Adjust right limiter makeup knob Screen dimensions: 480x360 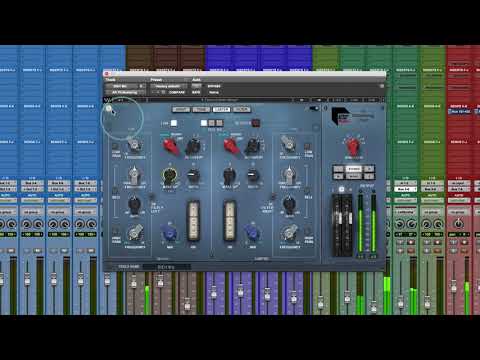pyautogui.click(x=229, y=175)
